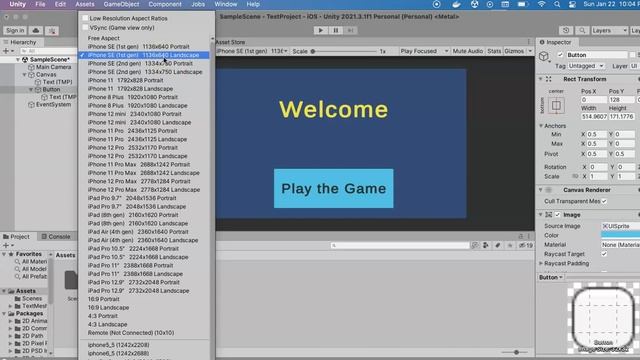Toggle the Button object active checkbox
Image resolution: width=640 pixels, height=360 pixels.
560,55
